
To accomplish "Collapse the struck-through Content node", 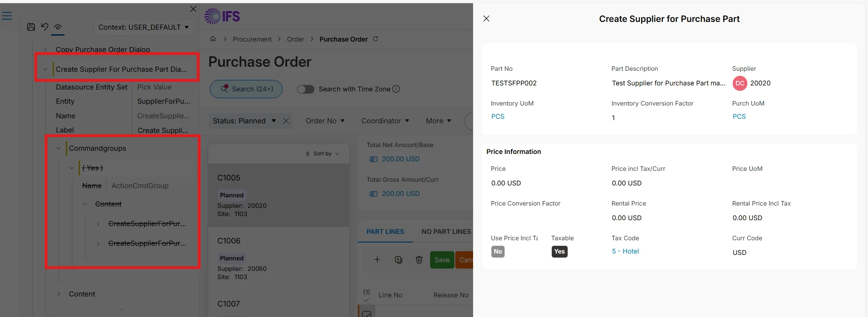I will (85, 204).
